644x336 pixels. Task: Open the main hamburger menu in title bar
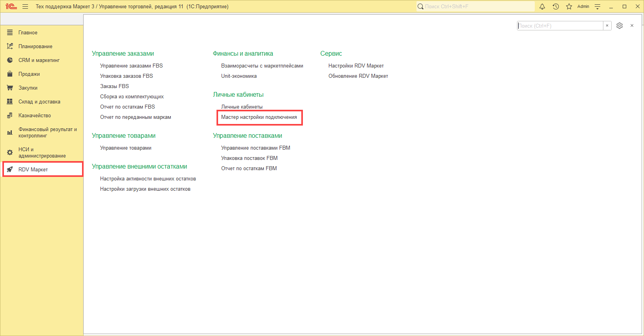click(x=25, y=6)
